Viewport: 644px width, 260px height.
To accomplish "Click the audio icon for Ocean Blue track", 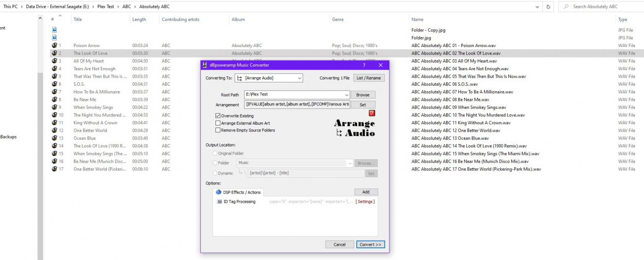I will coord(54,138).
